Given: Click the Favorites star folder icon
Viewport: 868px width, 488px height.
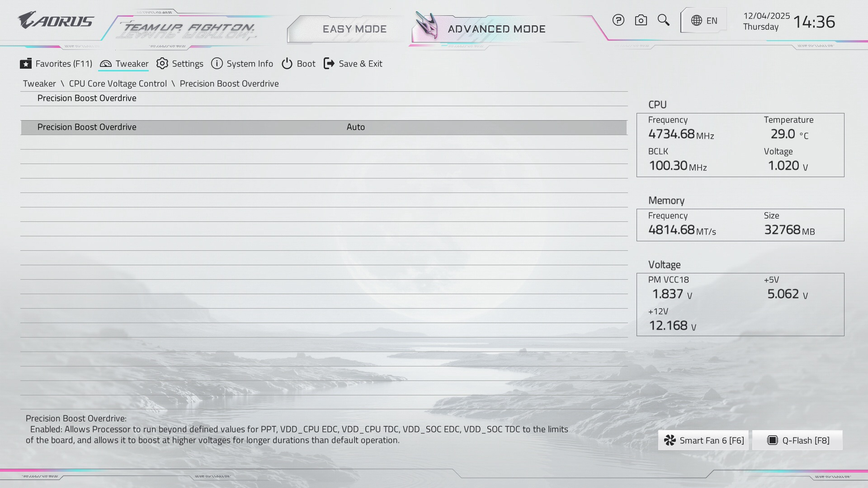Looking at the screenshot, I should 26,64.
